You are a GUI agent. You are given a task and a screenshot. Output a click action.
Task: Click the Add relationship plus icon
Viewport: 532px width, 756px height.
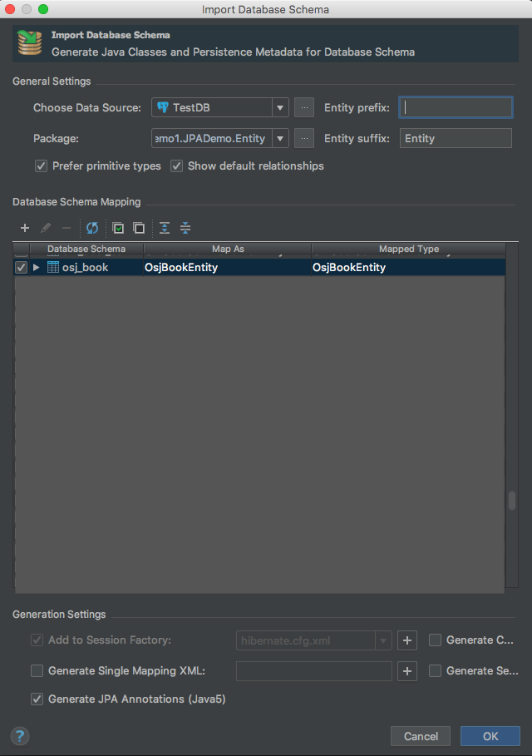point(24,228)
